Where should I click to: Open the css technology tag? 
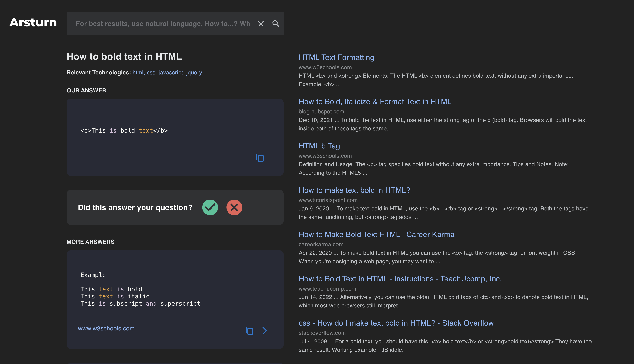point(151,73)
